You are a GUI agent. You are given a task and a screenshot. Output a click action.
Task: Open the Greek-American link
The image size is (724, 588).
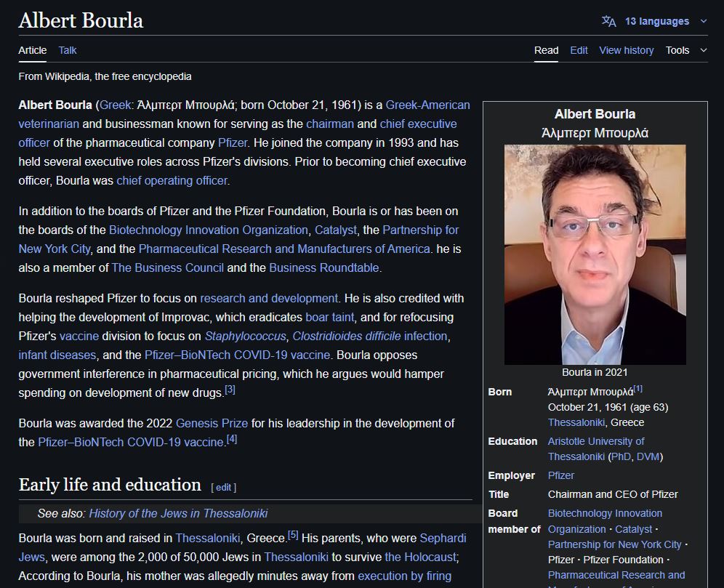427,105
